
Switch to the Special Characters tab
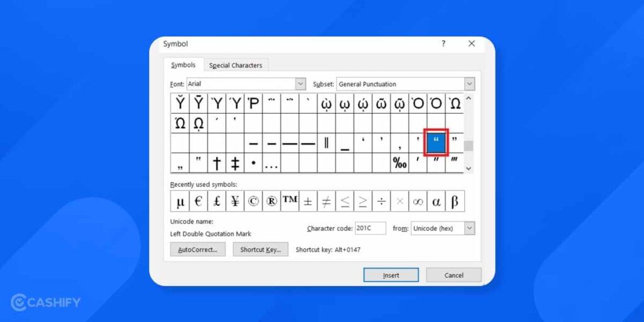pyautogui.click(x=236, y=65)
